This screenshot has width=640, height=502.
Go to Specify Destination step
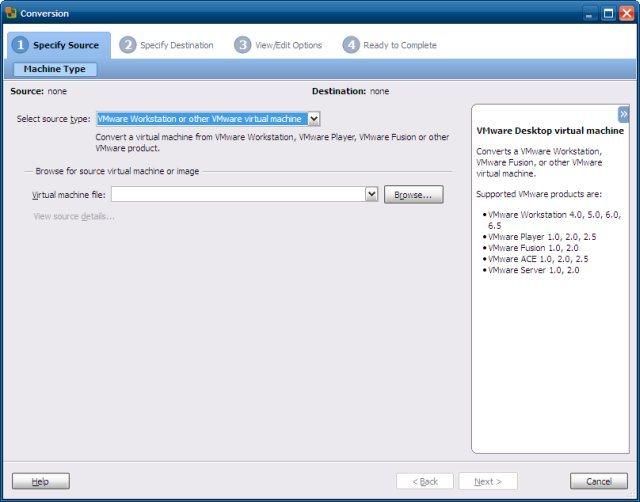click(167, 45)
